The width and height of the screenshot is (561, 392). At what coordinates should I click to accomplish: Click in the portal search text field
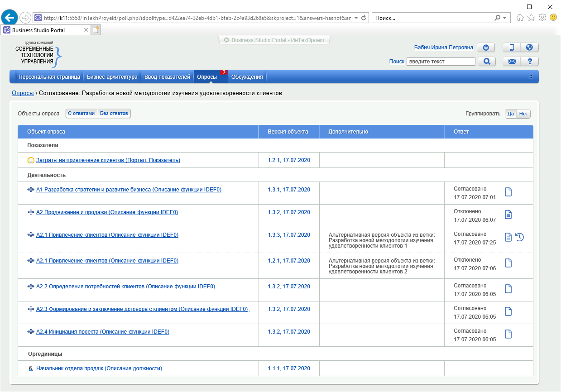(441, 62)
